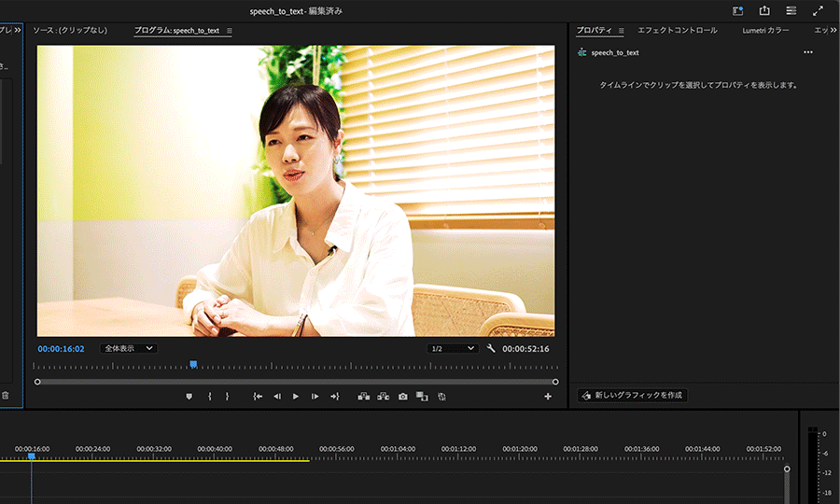Open the button editor plus icon
The height and width of the screenshot is (504, 840).
(548, 397)
